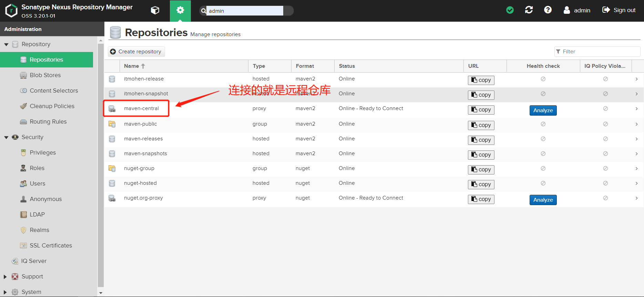Copy URL of nuget-group repository
The height and width of the screenshot is (297, 644).
[x=481, y=170]
